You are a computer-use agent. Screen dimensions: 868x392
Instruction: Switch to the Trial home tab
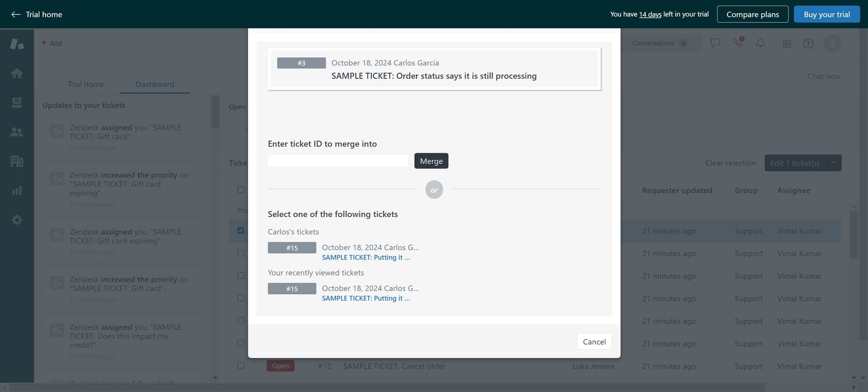pyautogui.click(x=86, y=84)
